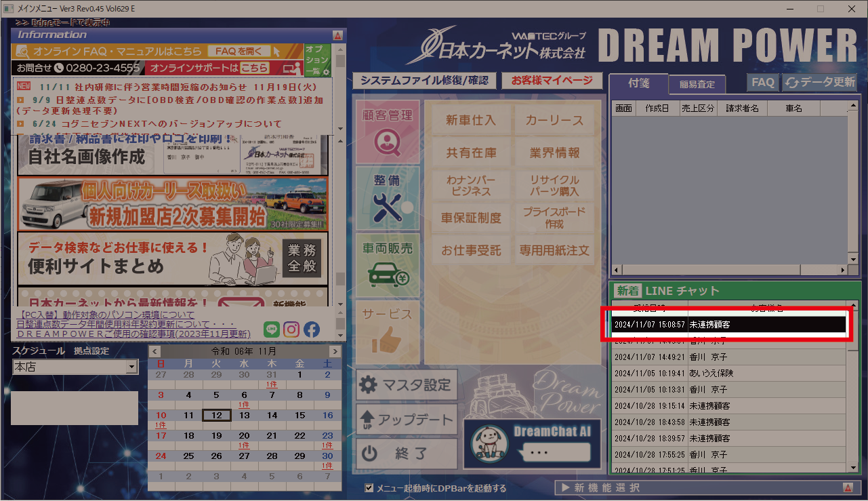868x501 pixels.
Task: Click the FAQ button beside 簡易査定
Action: (x=763, y=82)
